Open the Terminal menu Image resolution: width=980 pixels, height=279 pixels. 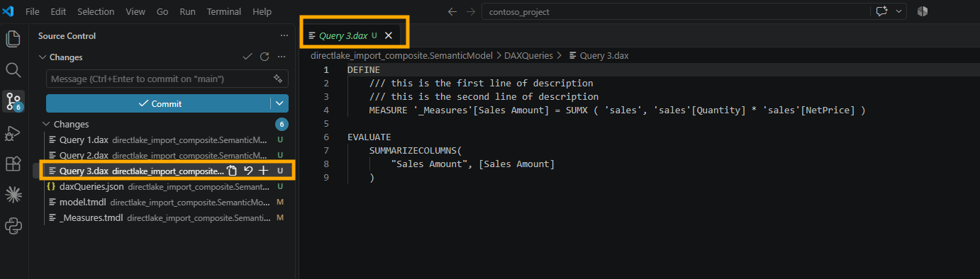224,11
